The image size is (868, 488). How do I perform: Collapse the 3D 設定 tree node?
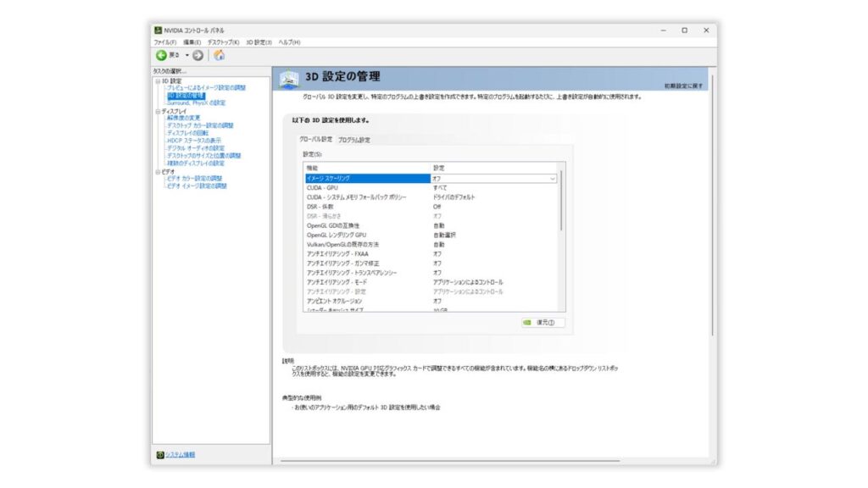158,81
